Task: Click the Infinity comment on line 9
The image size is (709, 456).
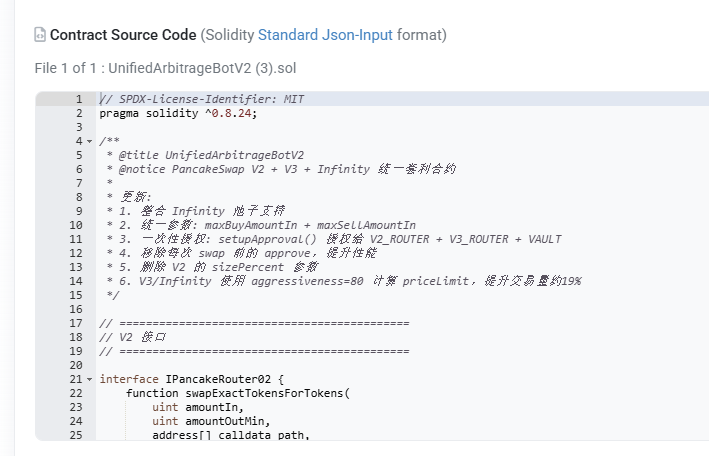Action: point(196,211)
